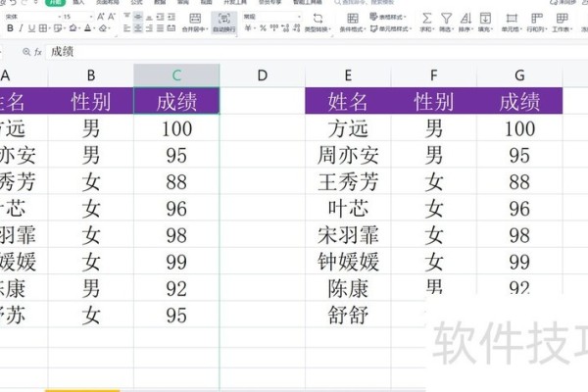Click the formula bar showing 成绩
This screenshot has height=392, width=588.
point(317,52)
